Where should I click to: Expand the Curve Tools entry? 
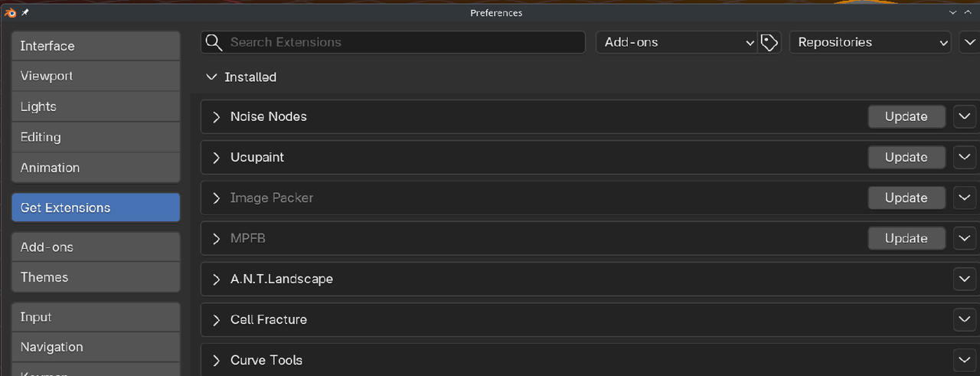(217, 360)
